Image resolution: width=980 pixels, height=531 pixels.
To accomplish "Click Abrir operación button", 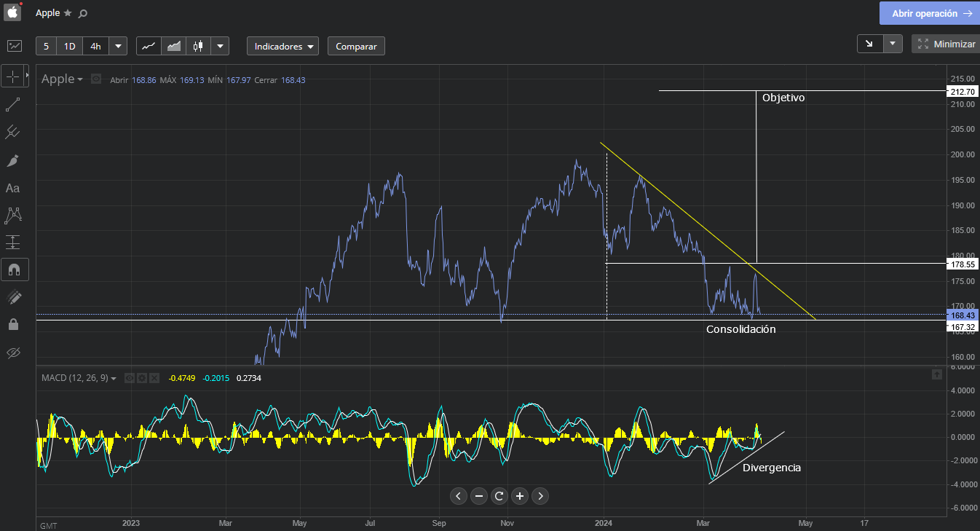I will (929, 13).
